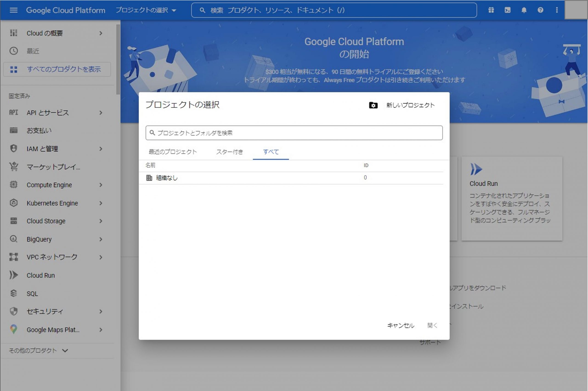The height and width of the screenshot is (391, 588).
Task: Click the BigQuery icon
Action: (14, 239)
